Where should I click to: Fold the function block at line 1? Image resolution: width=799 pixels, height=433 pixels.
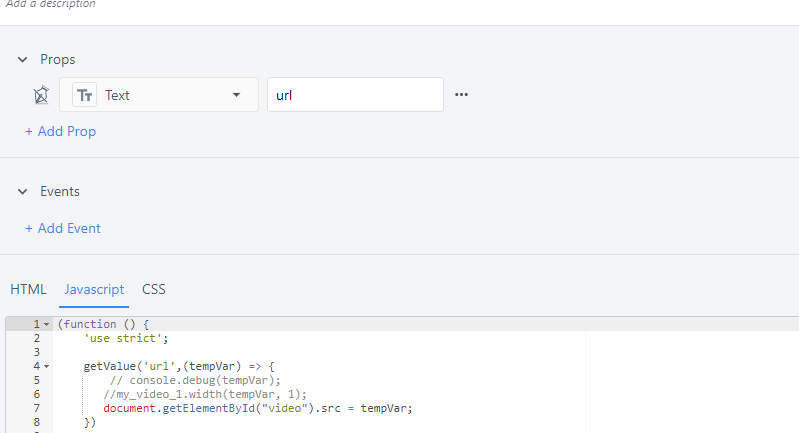coord(46,324)
